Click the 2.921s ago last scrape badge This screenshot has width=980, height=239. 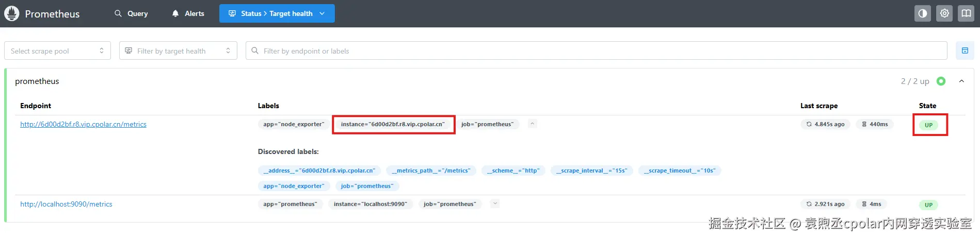(x=825, y=204)
